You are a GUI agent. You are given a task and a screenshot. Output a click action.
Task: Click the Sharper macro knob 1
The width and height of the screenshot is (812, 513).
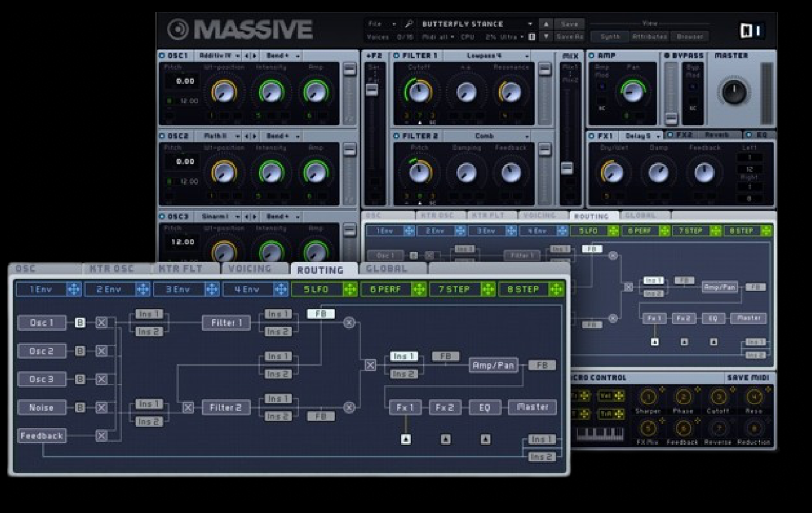[648, 398]
